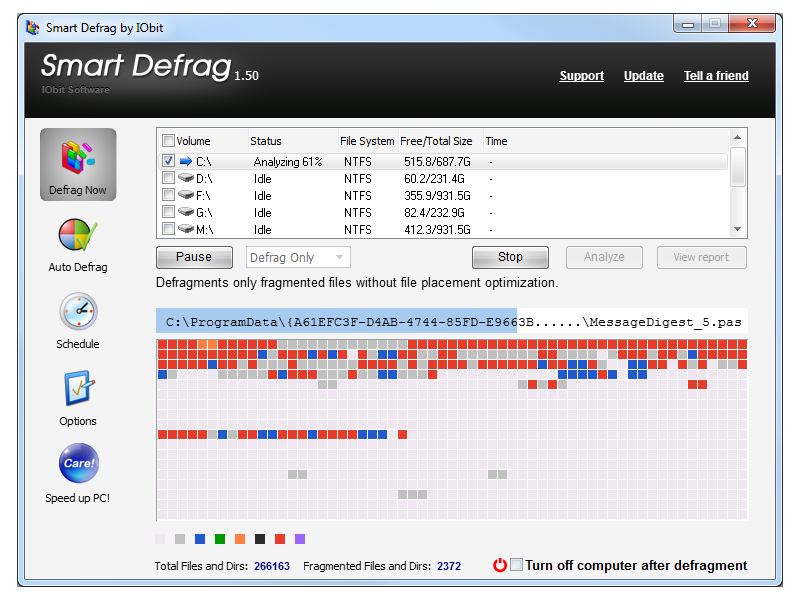The height and width of the screenshot is (600, 800).
Task: Click the gray legend swatch
Action: click(180, 539)
